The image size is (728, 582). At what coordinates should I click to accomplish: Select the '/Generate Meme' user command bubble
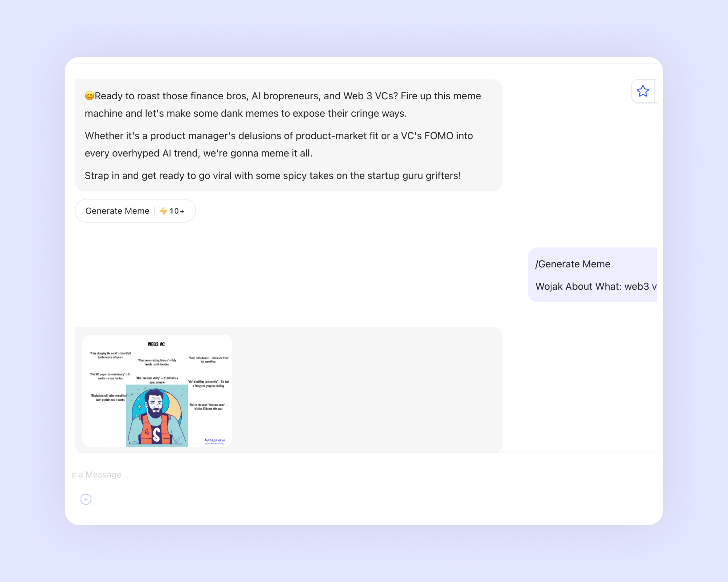573,264
